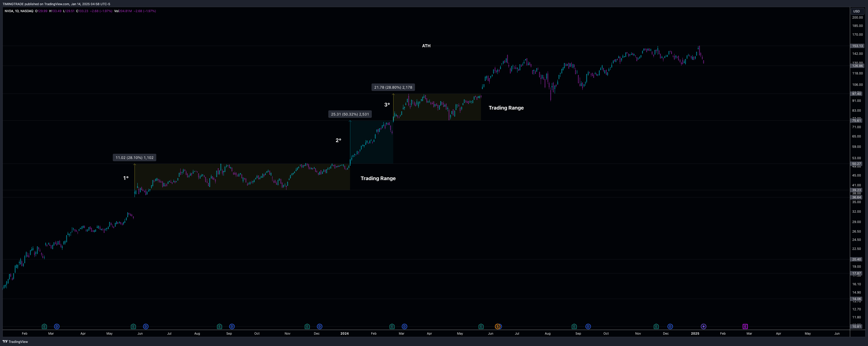868x346 pixels.
Task: Click the 20.40 price label
Action: pos(856,259)
